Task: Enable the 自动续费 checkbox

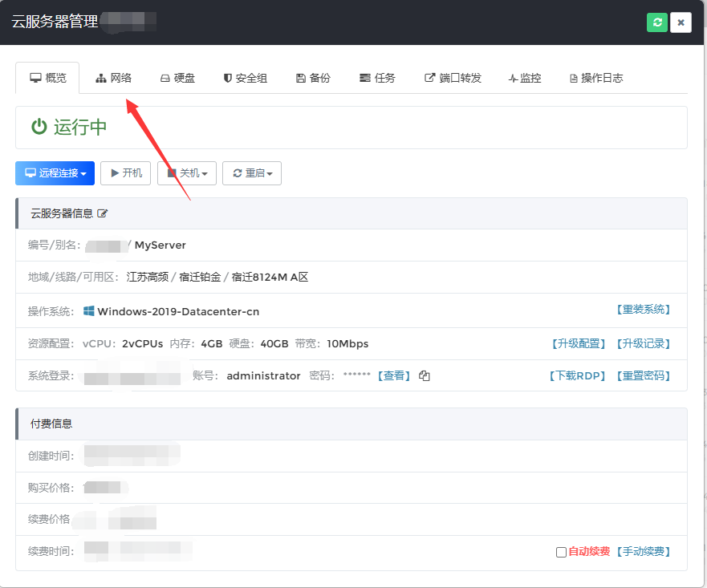Action: point(562,552)
